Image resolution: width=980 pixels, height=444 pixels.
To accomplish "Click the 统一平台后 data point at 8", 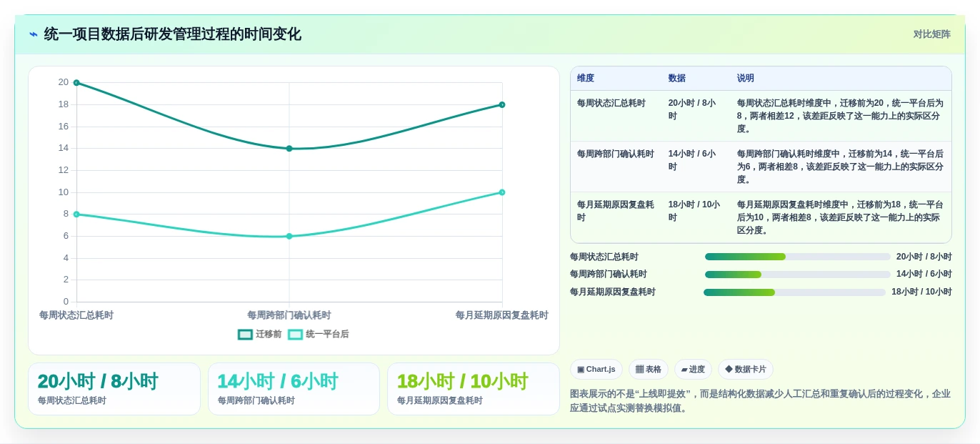I will tap(76, 214).
